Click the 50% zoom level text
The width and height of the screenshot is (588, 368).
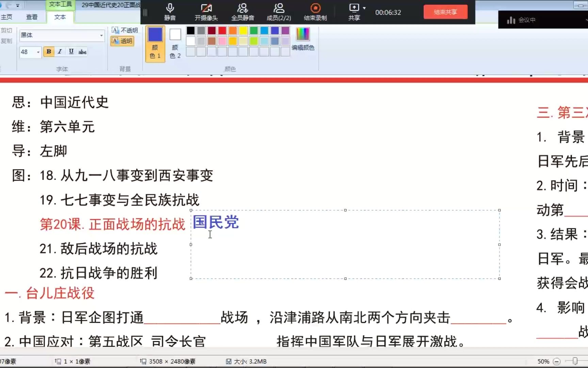543,361
